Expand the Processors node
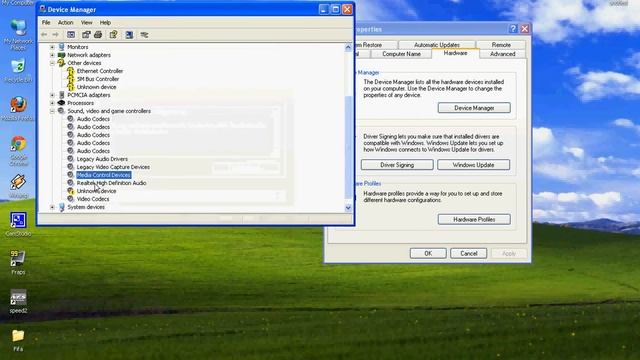Image resolution: width=640 pixels, height=360 pixels. tap(52, 103)
